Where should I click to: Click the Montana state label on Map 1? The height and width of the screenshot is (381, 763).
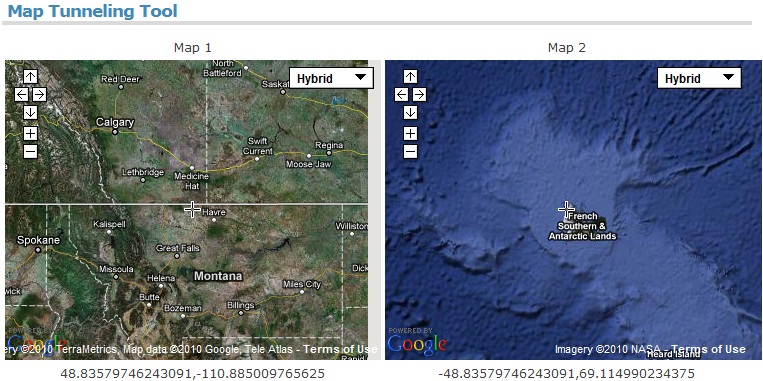point(218,276)
